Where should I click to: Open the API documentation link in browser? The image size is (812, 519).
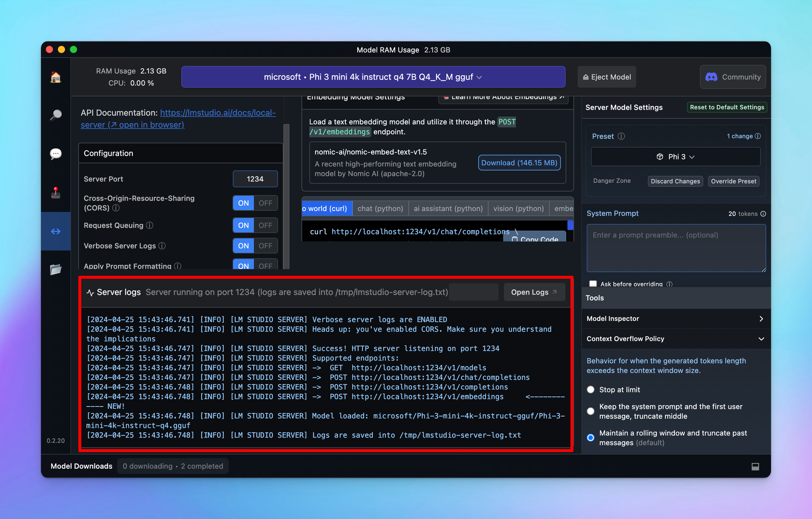tap(178, 119)
